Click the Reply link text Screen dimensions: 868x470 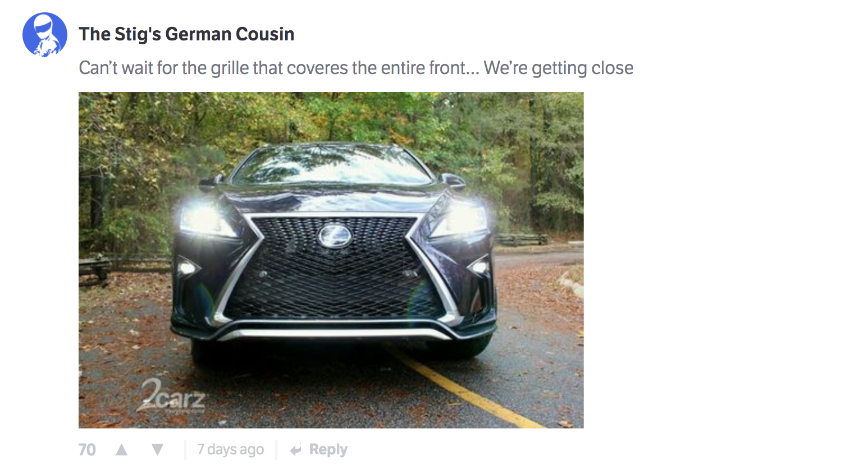tap(328, 449)
